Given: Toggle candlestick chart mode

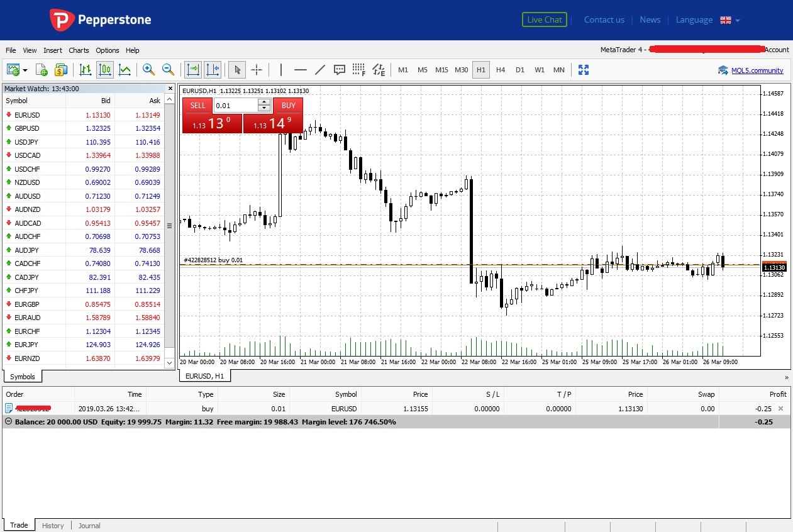Looking at the screenshot, I should 105,70.
